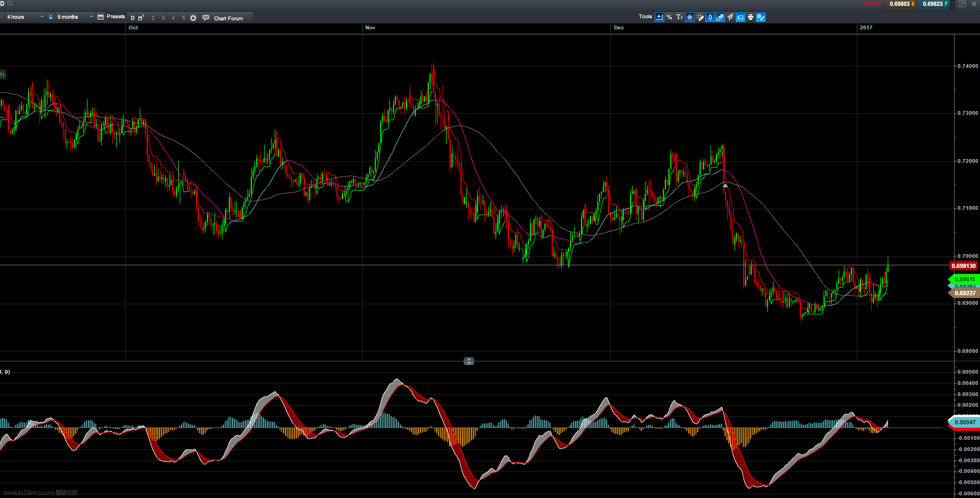Click the -4.81% change value
Image resolution: width=980 pixels, height=498 pixels.
click(872, 4)
